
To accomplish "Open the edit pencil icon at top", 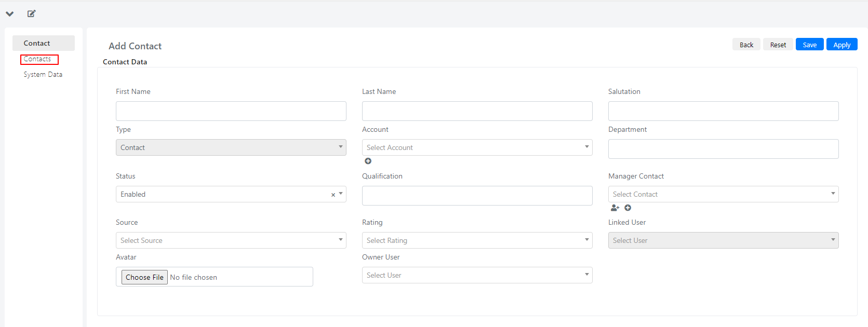I will 32,13.
